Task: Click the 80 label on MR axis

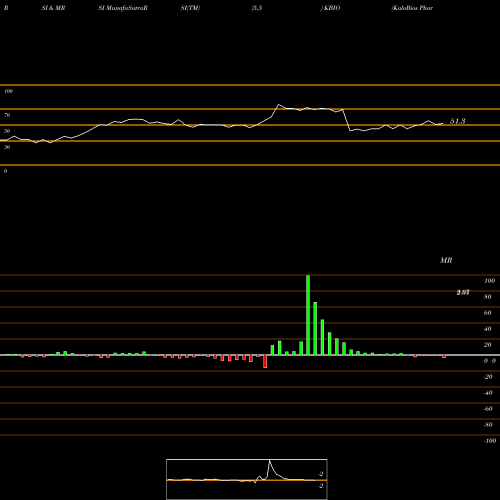Action: pyautogui.click(x=488, y=297)
